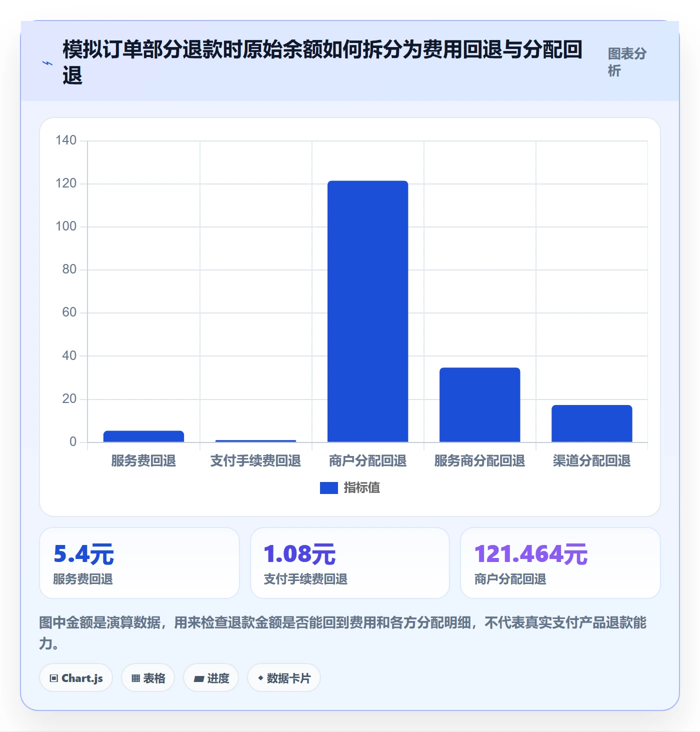The height and width of the screenshot is (732, 700).
Task: Click the 支付手续费回退 x-axis label
Action: coord(255,461)
